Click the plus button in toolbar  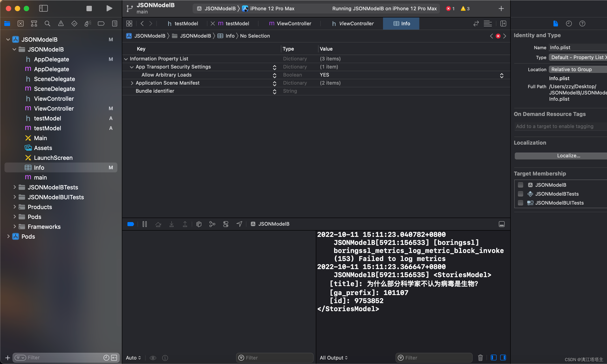point(501,9)
